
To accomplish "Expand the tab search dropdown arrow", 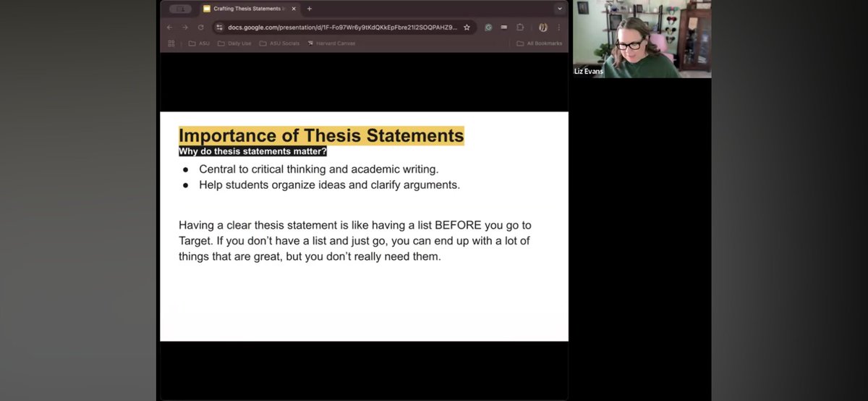I will pyautogui.click(x=559, y=9).
